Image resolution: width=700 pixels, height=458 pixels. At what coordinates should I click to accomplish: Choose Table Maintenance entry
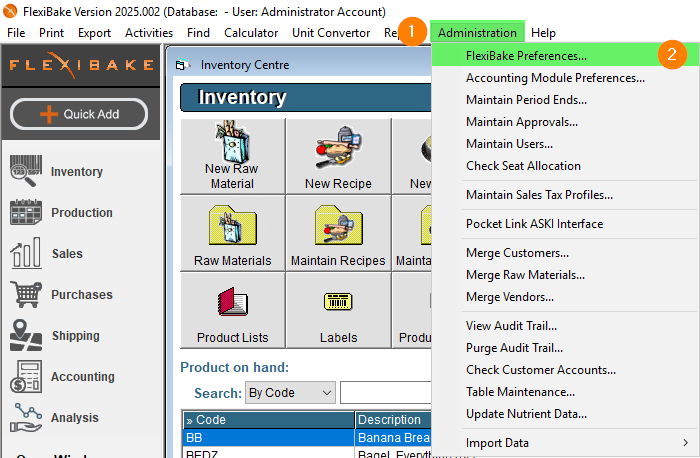pyautogui.click(x=565, y=392)
